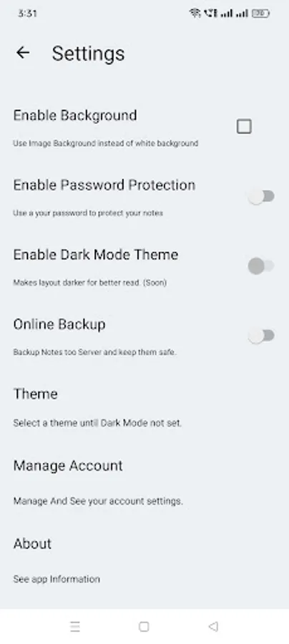
Task: Tap the Settings page title
Action: (88, 54)
